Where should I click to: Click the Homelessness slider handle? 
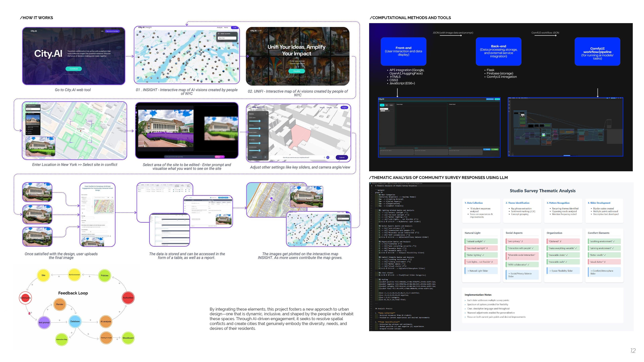pyautogui.click(x=259, y=150)
